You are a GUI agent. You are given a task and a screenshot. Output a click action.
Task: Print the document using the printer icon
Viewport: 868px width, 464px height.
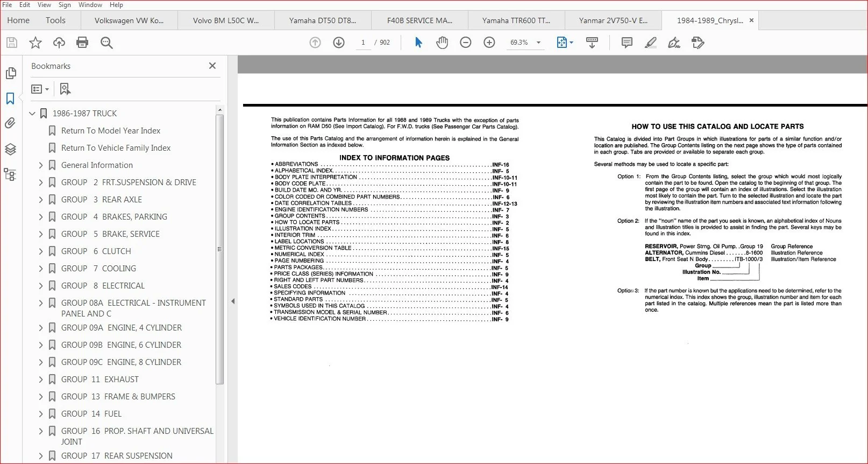tap(82, 43)
